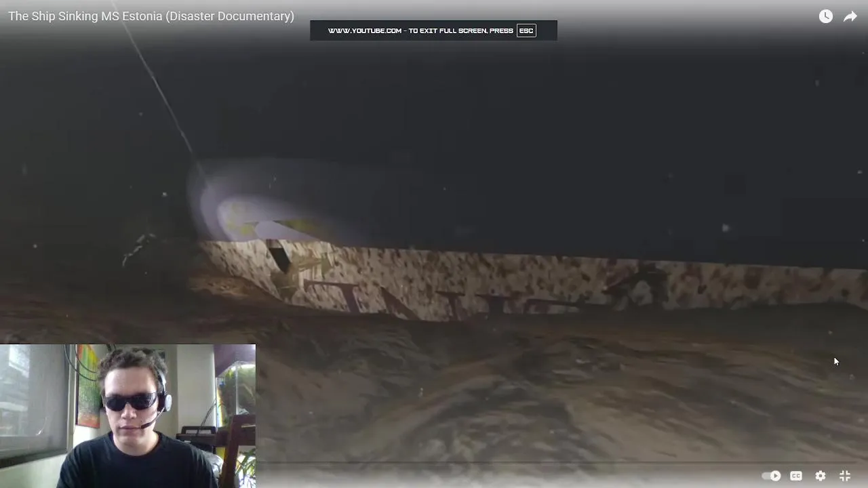Turn on closed captions (CC)
The height and width of the screenshot is (488, 868).
pyautogui.click(x=796, y=476)
